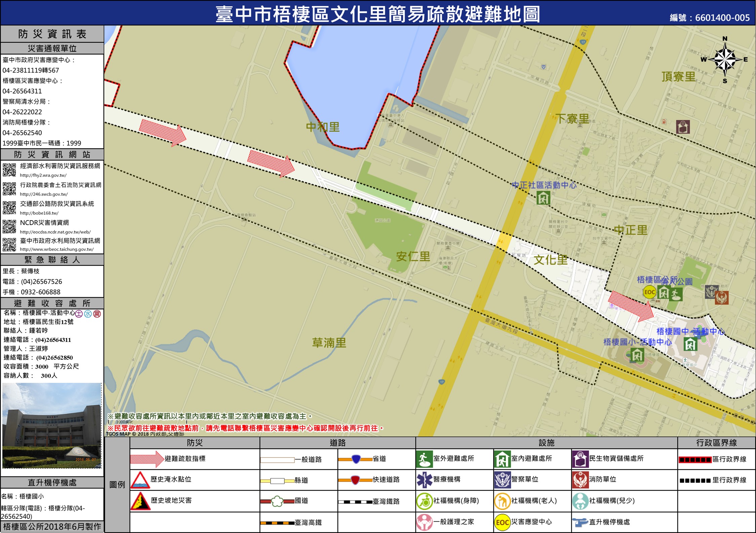This screenshot has width=756, height=533.
Task: Click the 梧棲國中 building photo
Action: [52, 426]
